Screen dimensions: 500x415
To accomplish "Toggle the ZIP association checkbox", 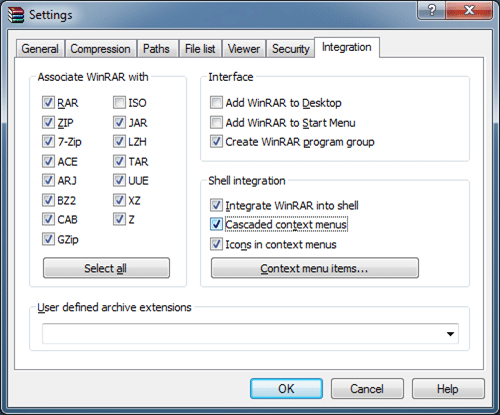I will tap(48, 122).
